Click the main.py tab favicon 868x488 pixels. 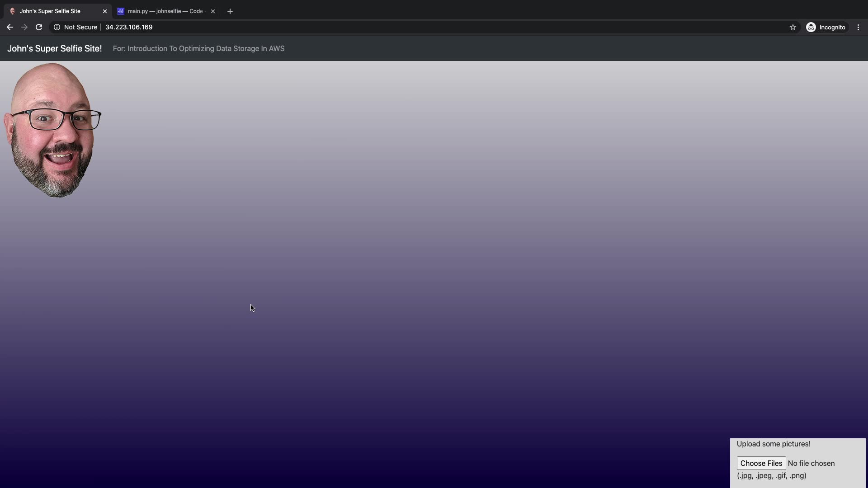point(121,11)
